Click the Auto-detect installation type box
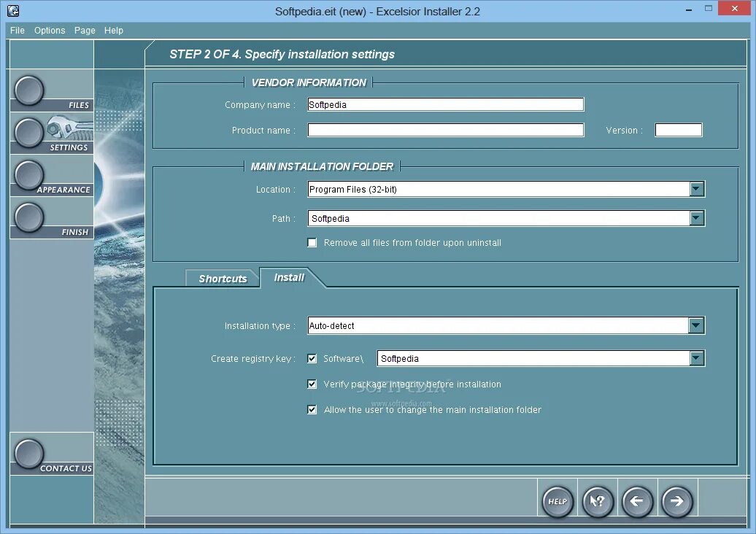Screen dimensions: 756x534 [x=498, y=325]
